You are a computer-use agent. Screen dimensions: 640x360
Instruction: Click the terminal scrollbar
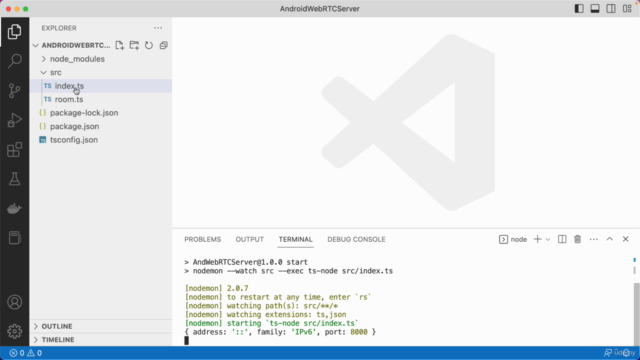[637, 313]
